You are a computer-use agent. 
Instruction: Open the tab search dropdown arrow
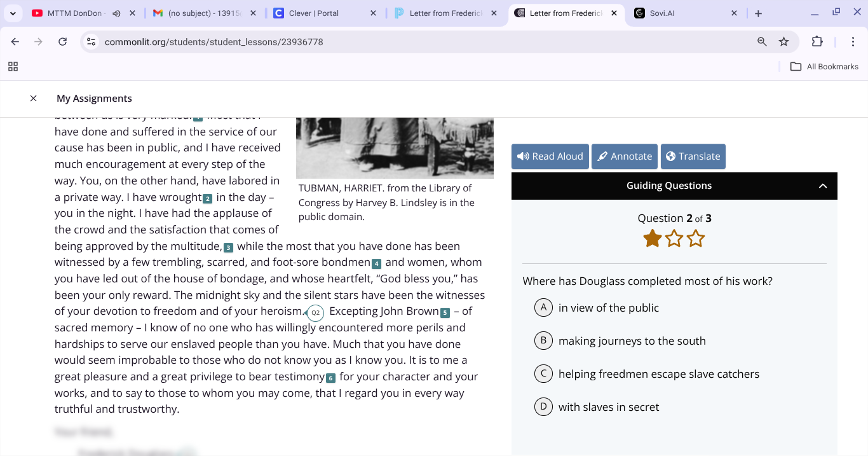[13, 13]
